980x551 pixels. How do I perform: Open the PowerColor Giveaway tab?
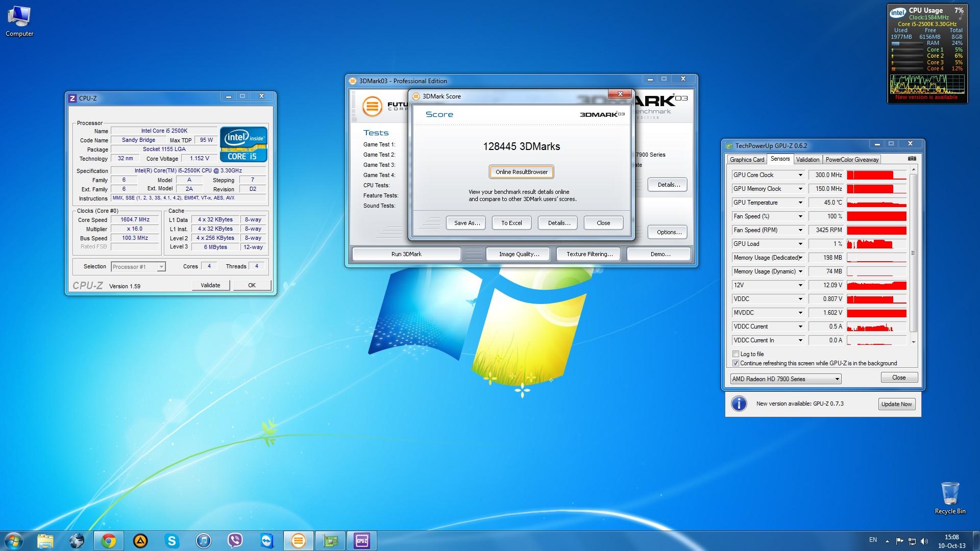point(852,160)
